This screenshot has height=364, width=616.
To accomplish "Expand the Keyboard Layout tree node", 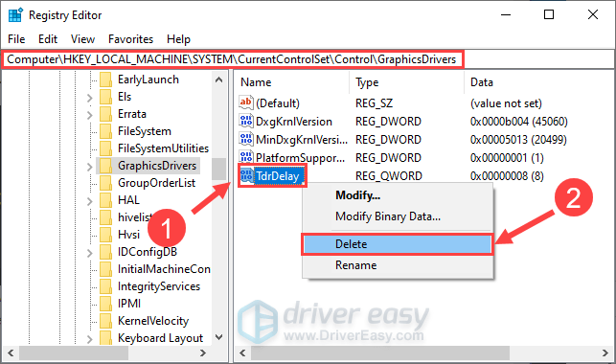I will click(x=89, y=339).
